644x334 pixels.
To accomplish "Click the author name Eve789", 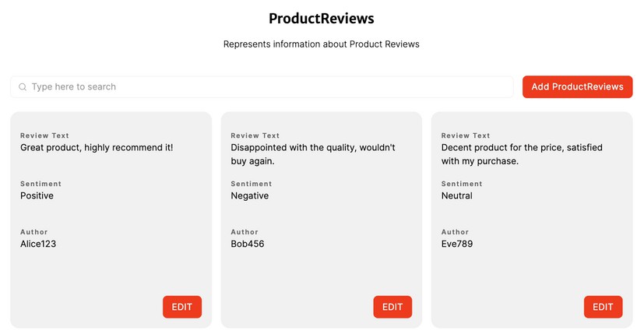I will tap(457, 244).
